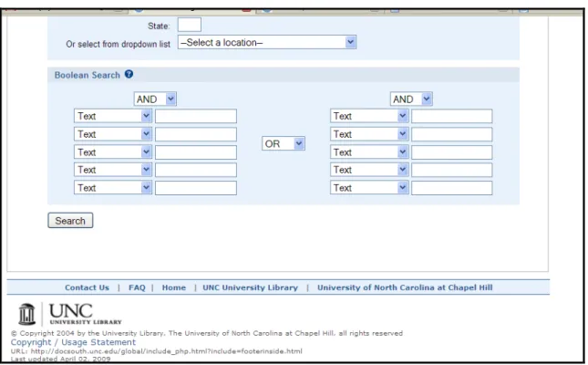Viewport: 588px width, 365px height.
Task: Go to the Home footer link
Action: pos(173,287)
